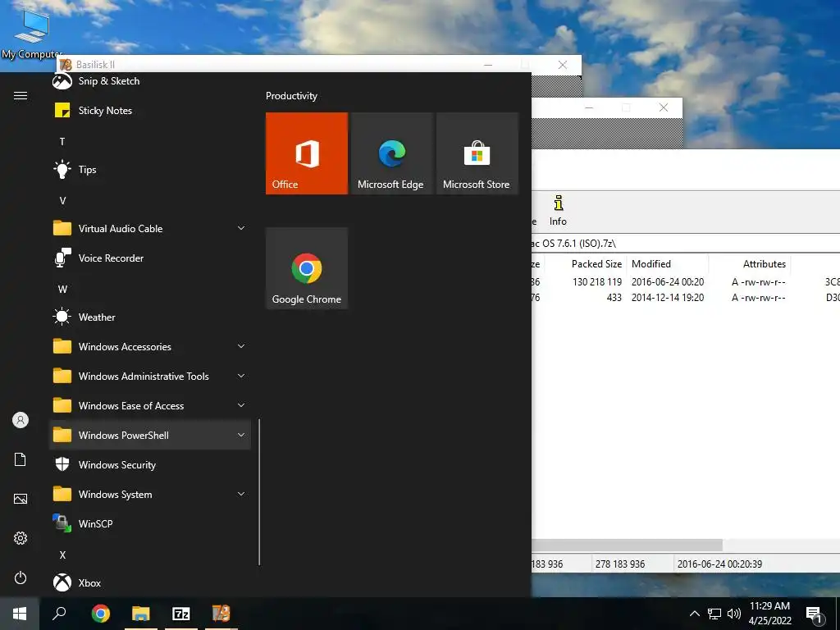840x630 pixels.
Task: Click Start menu app list scrollbar
Action: pos(259,492)
